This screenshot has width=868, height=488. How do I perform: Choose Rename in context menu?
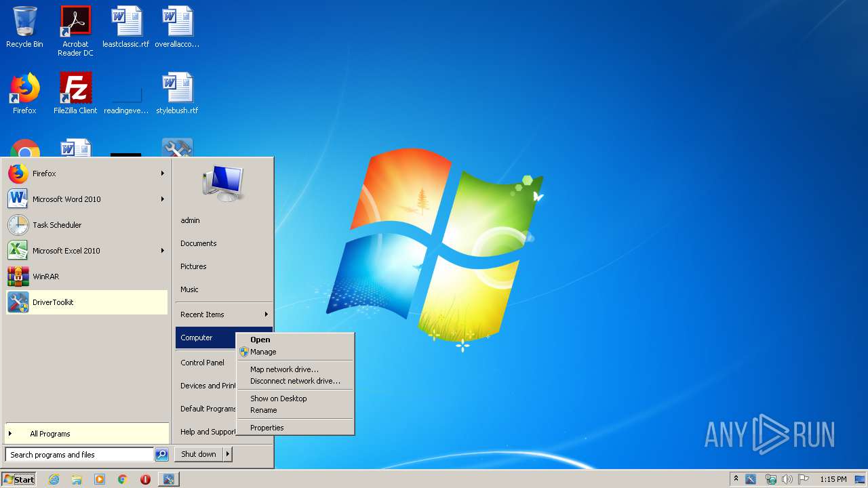click(x=295, y=410)
